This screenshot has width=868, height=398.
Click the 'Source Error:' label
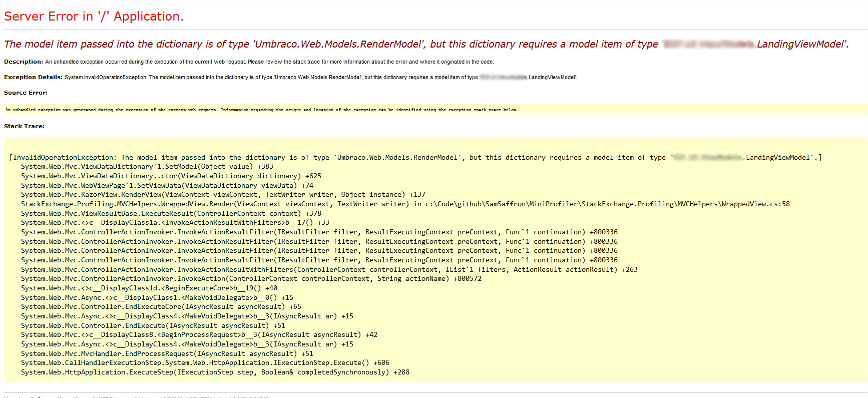[x=26, y=93]
